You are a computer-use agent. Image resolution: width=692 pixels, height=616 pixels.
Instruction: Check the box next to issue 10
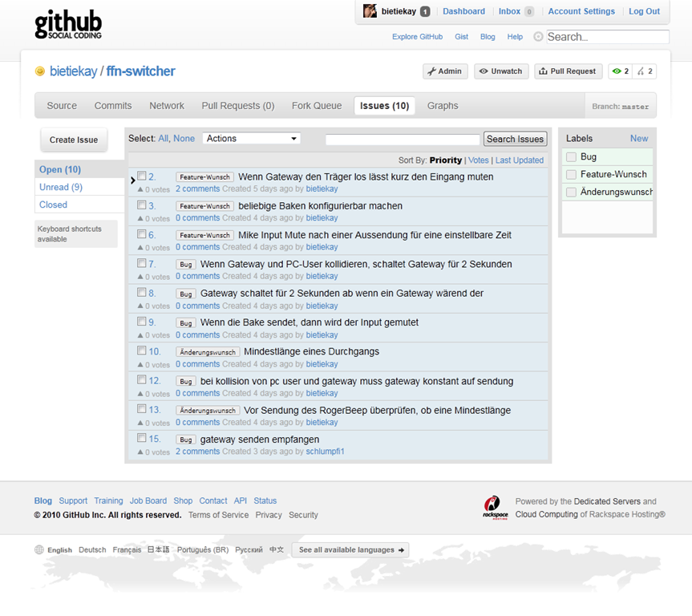coord(142,351)
